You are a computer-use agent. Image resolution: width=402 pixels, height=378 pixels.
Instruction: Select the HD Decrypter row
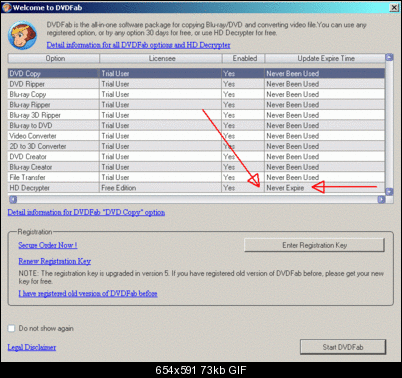pyautogui.click(x=196, y=187)
